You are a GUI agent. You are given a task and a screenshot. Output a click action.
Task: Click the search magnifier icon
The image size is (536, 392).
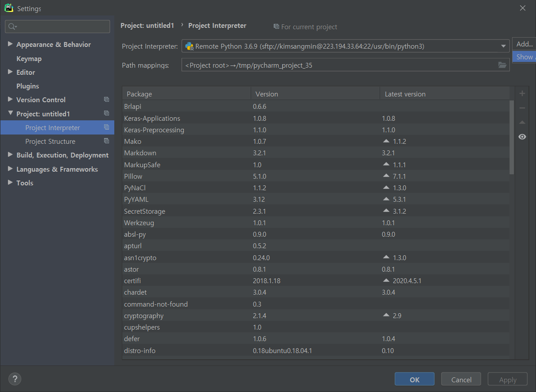12,27
